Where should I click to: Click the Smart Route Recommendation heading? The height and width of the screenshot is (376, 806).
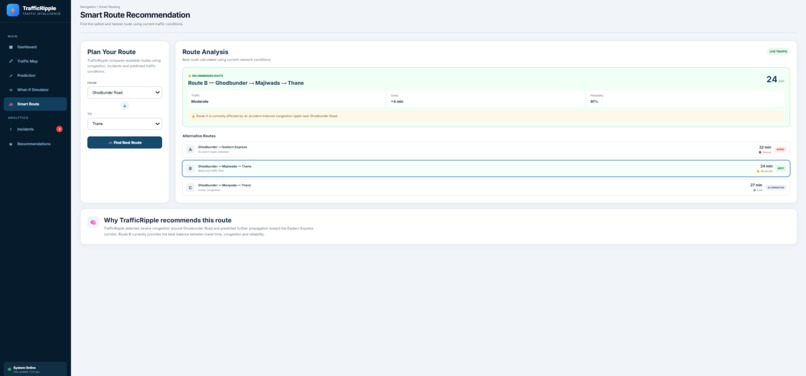point(135,15)
